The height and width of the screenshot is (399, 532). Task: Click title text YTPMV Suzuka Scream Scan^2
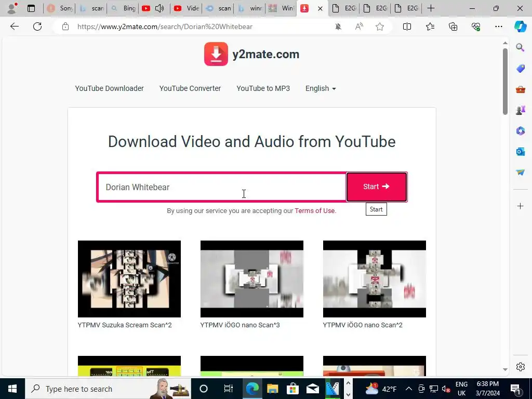click(x=125, y=325)
